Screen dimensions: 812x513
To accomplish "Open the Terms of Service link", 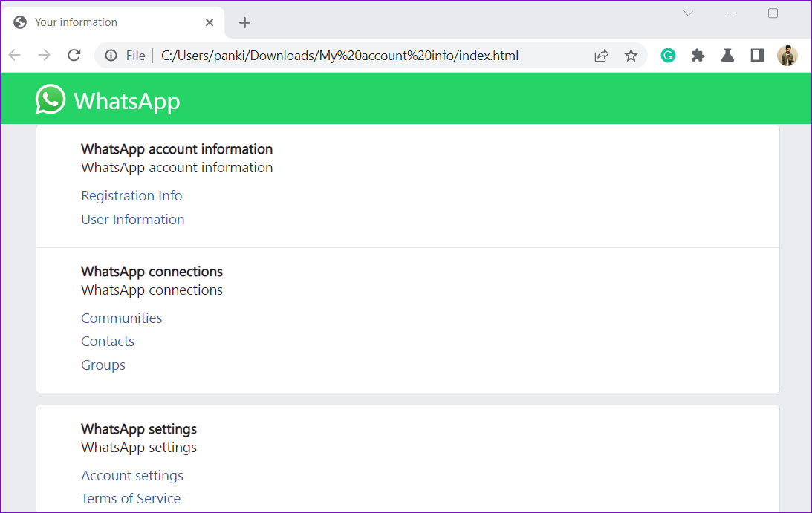I will (x=131, y=498).
